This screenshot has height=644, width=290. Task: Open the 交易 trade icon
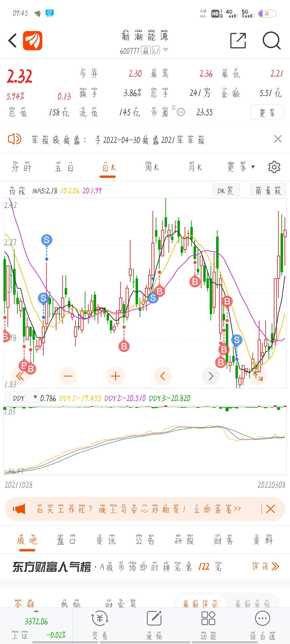coord(100,626)
